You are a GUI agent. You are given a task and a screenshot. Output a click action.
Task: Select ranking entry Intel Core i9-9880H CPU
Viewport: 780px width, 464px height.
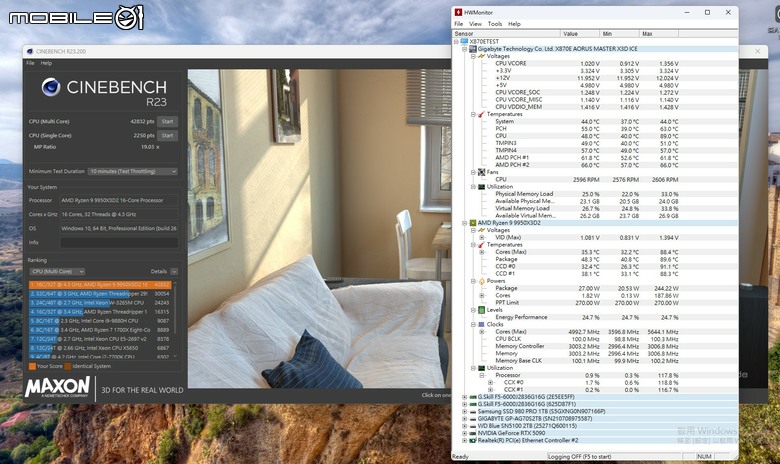pyautogui.click(x=100, y=321)
